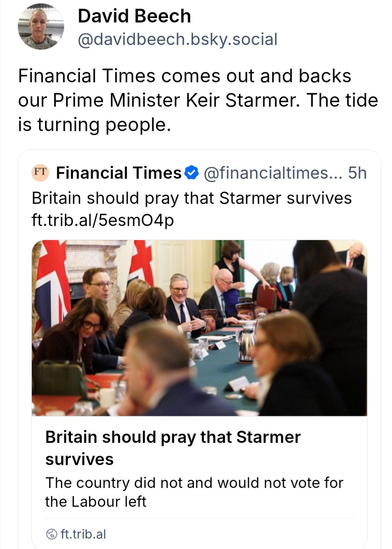Open the ft.trib.al/5esmO4p short link
Viewport: 392px width, 549px height.
coord(103,220)
